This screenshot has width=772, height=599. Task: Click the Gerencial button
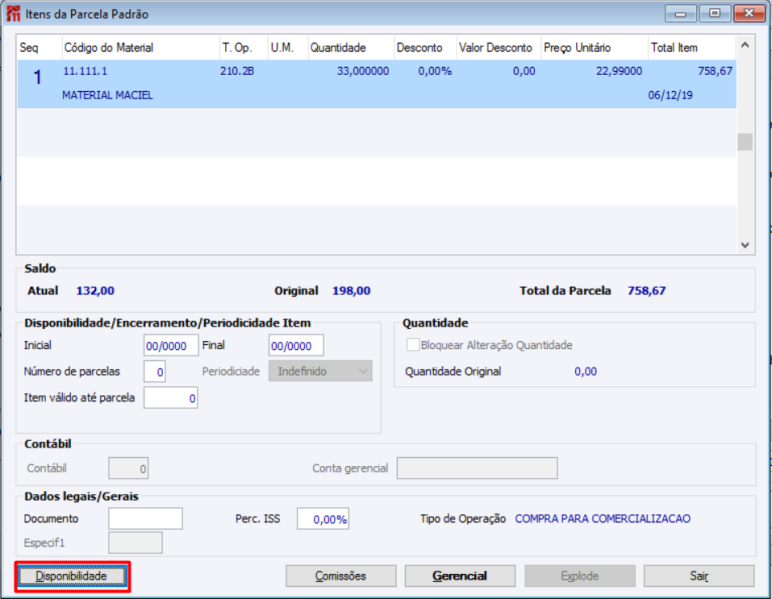coord(460,576)
